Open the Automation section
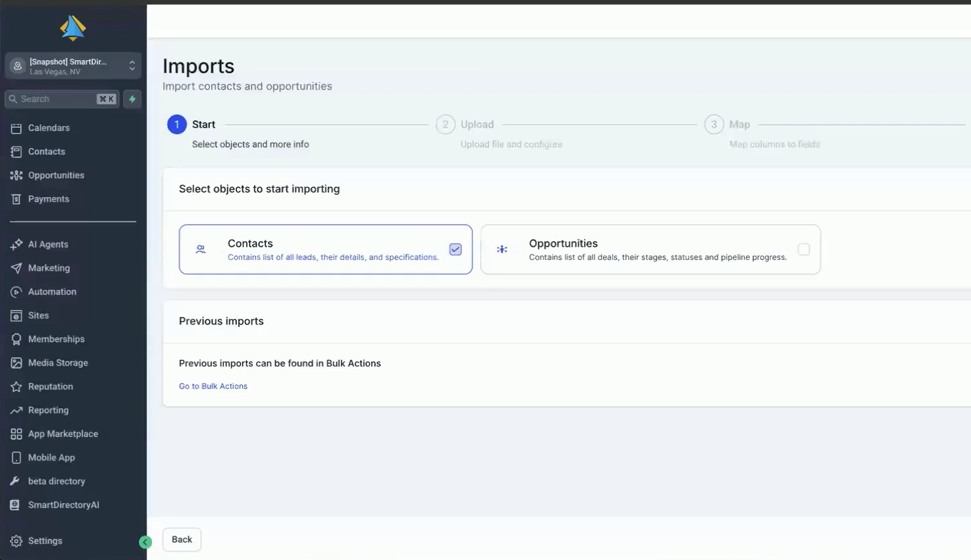Viewport: 971px width, 560px height. tap(52, 292)
